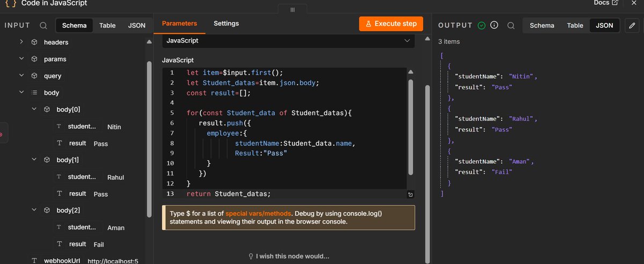
Task: Click the green success check icon
Action: tap(482, 25)
